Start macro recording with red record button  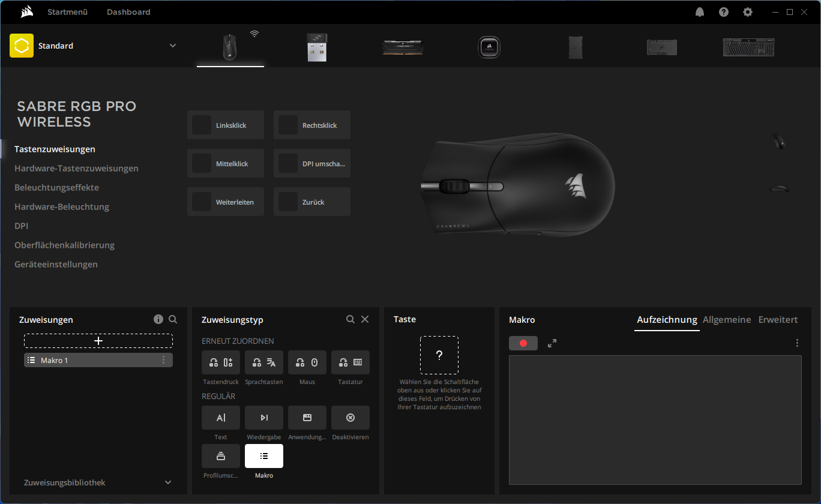click(523, 343)
